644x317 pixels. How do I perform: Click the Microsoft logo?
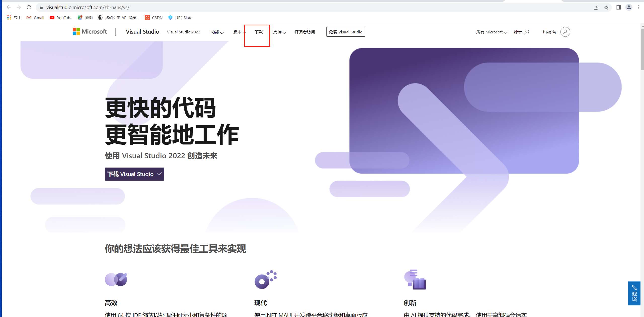[90, 32]
